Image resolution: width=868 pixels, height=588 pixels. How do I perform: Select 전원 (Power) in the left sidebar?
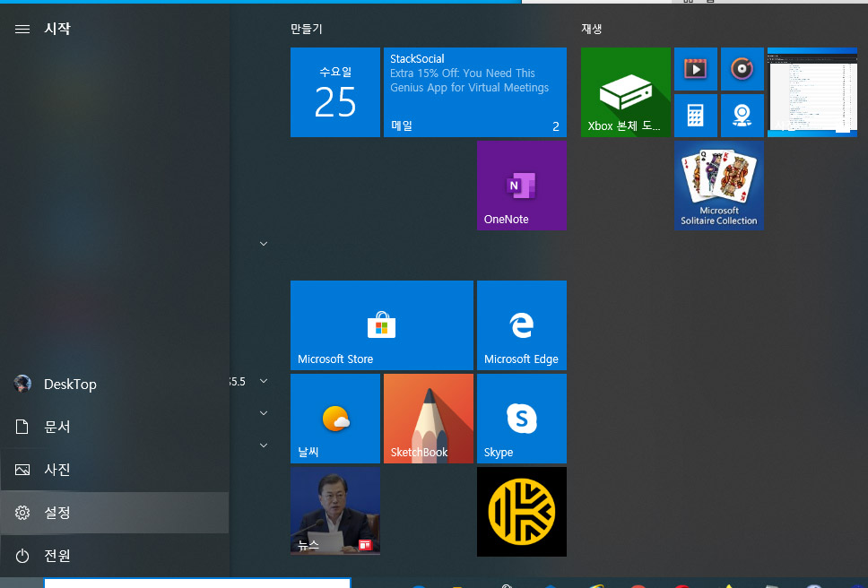coord(114,556)
